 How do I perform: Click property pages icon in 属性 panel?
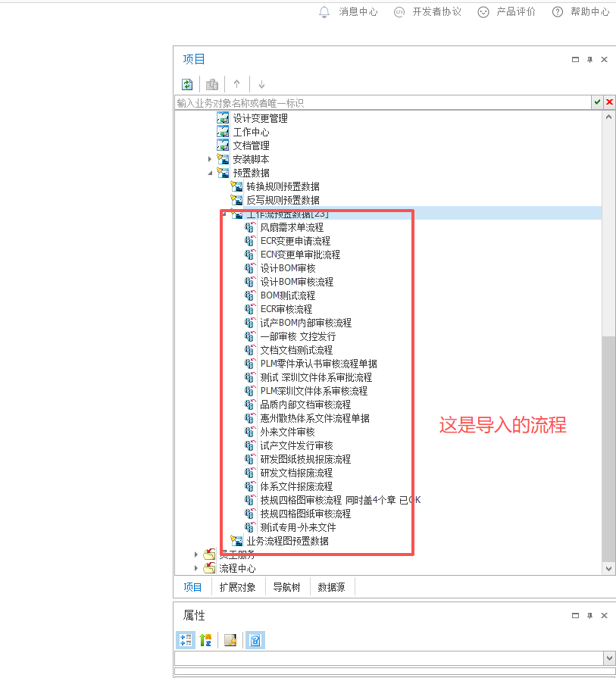click(x=230, y=640)
